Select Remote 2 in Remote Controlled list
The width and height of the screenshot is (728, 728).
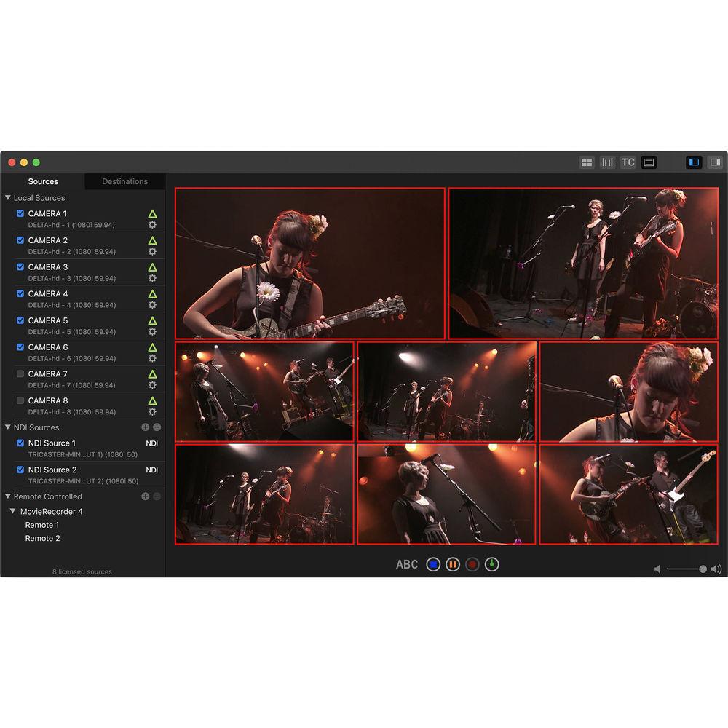tap(42, 539)
